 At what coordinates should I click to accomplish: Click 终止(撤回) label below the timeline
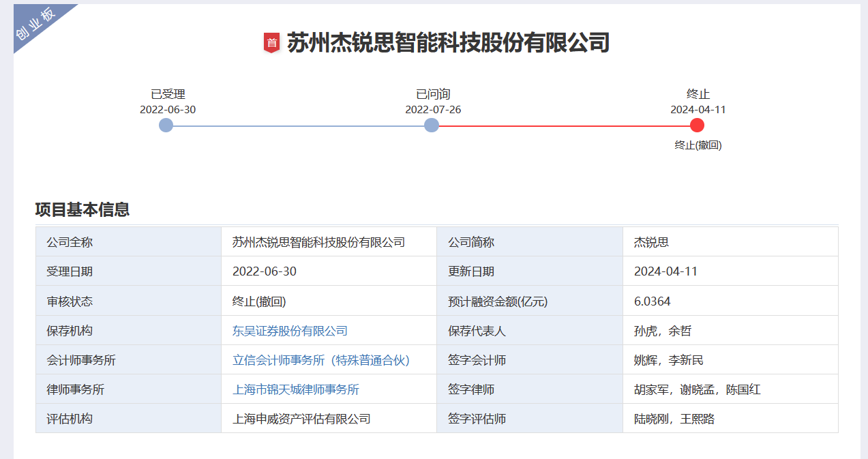tap(698, 145)
